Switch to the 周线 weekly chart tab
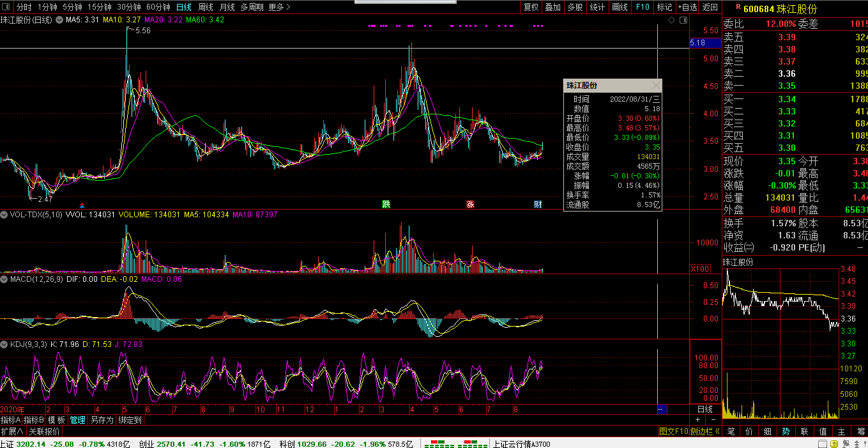Image resolution: width=868 pixels, height=448 pixels. pyautogui.click(x=205, y=7)
